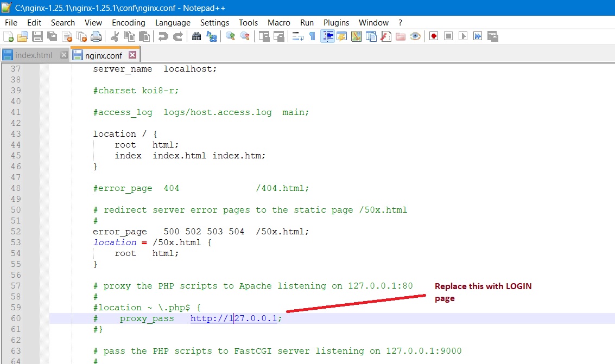Select the Replace toolbar icon
The image size is (615, 364).
tap(212, 36)
